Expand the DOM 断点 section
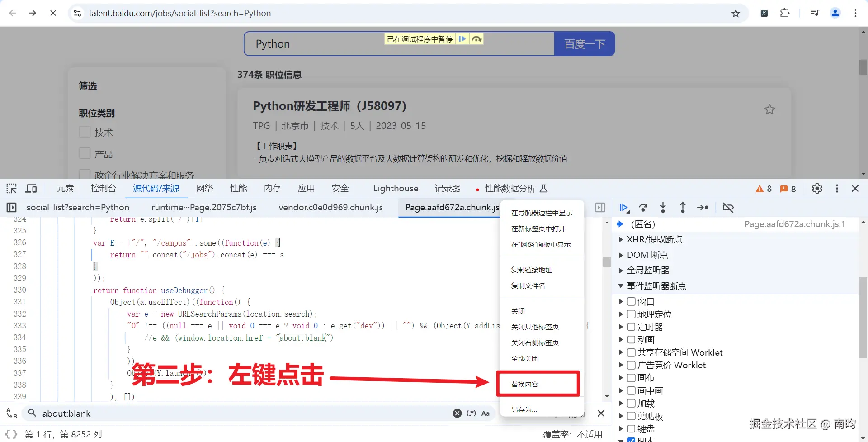The width and height of the screenshot is (868, 442). (x=621, y=255)
